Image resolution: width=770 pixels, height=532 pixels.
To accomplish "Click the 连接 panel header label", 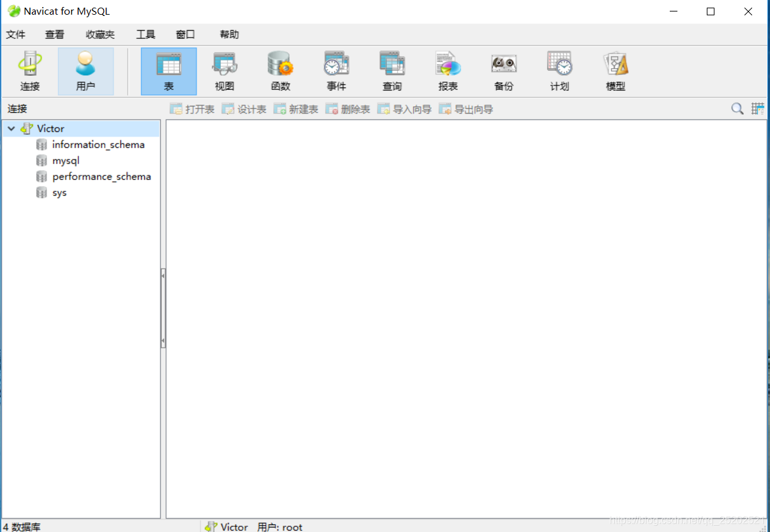I will [x=18, y=109].
